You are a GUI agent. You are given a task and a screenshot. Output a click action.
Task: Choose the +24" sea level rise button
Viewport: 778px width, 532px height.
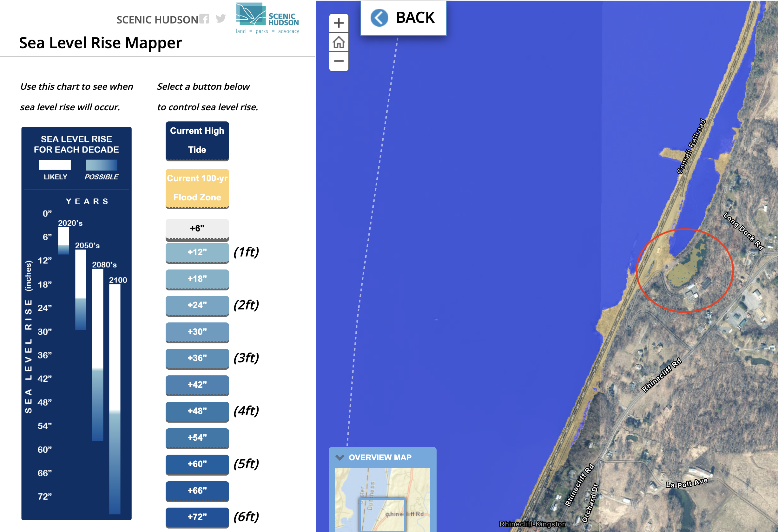197,305
